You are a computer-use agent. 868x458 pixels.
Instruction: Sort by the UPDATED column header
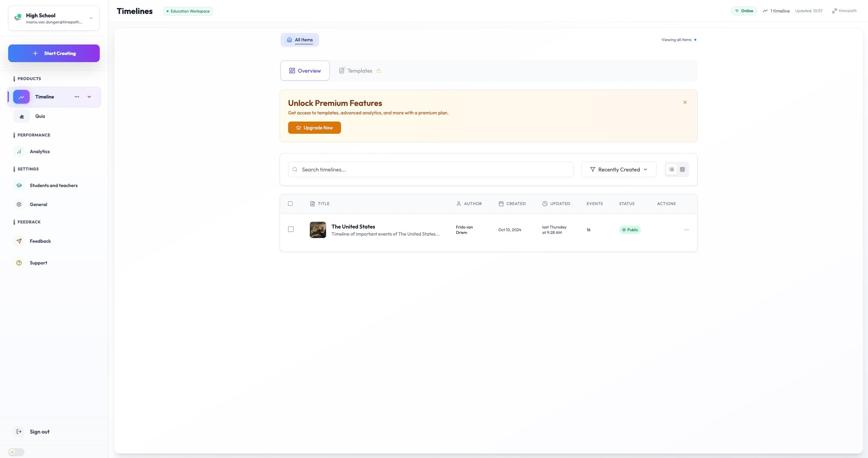556,204
